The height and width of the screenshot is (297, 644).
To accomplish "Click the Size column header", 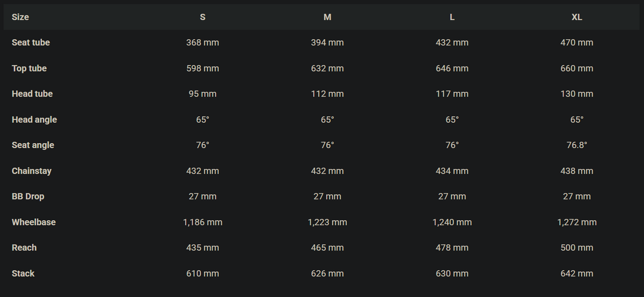I will [20, 17].
